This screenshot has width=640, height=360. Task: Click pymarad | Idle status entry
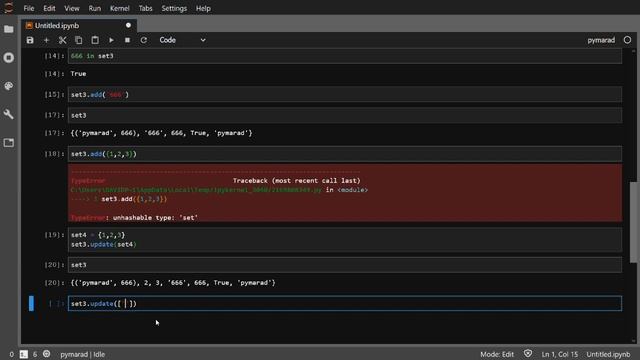pos(82,354)
